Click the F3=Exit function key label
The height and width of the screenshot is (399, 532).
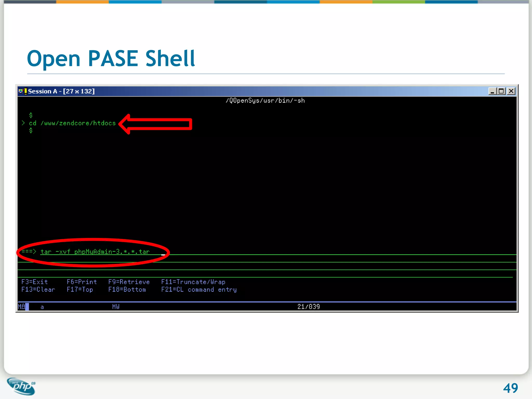[x=35, y=282]
